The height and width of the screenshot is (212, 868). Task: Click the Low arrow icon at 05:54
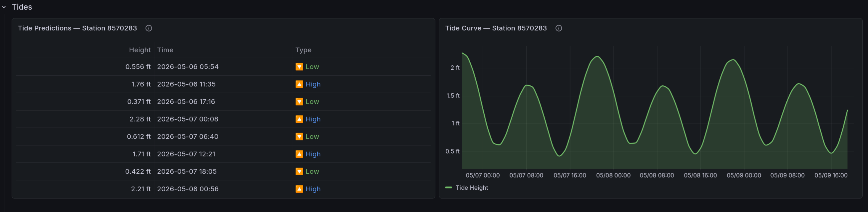[299, 67]
